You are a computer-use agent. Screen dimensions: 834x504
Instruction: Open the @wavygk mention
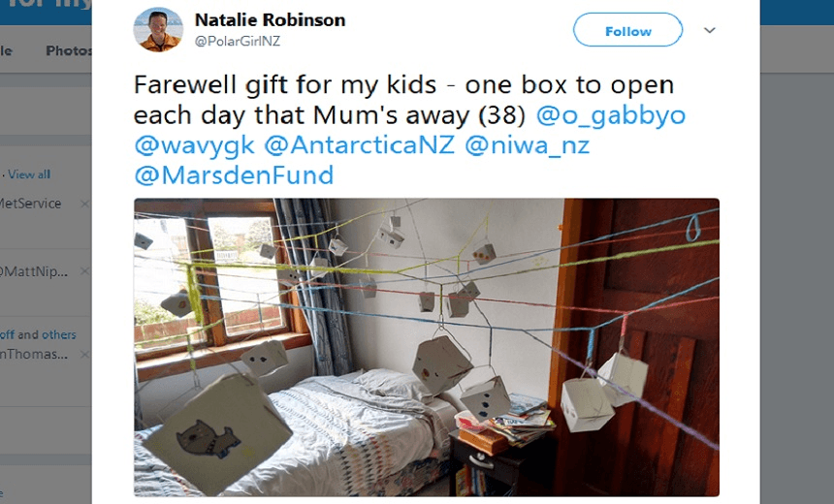click(195, 145)
